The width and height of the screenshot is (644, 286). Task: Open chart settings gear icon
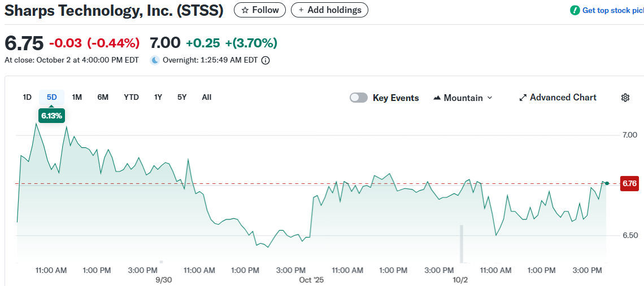pyautogui.click(x=625, y=98)
